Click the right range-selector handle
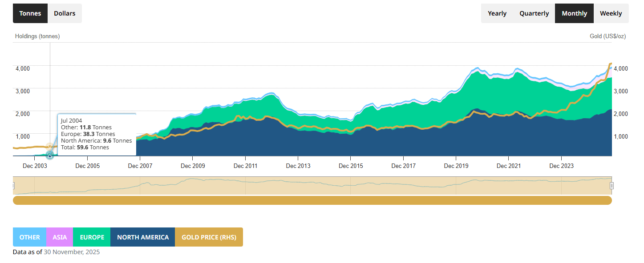This screenshot has height=263, width=644. tap(612, 185)
